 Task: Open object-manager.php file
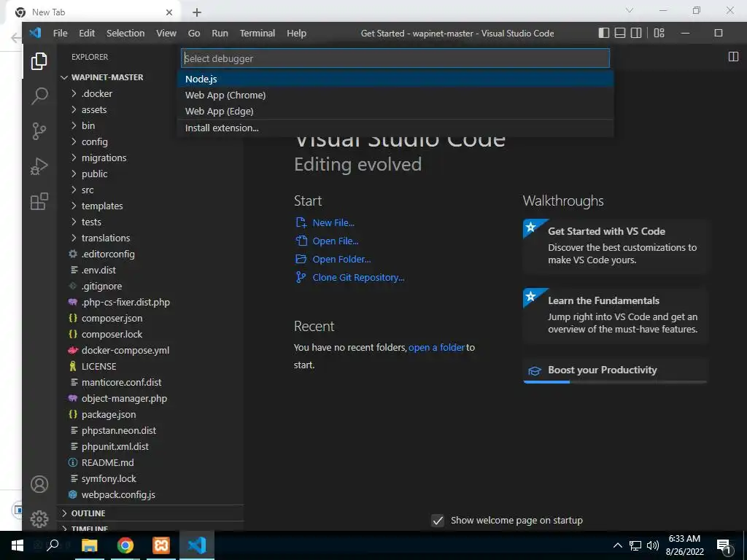point(124,398)
